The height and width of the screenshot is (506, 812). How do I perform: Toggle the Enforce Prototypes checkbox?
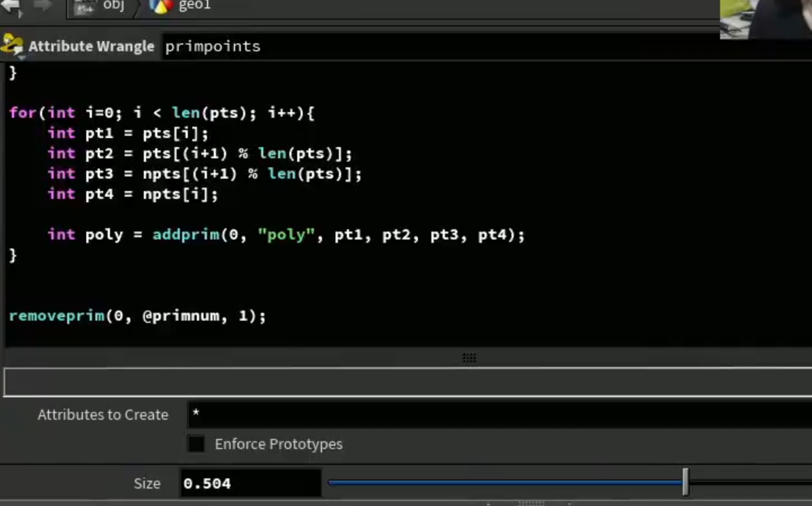[x=196, y=444]
